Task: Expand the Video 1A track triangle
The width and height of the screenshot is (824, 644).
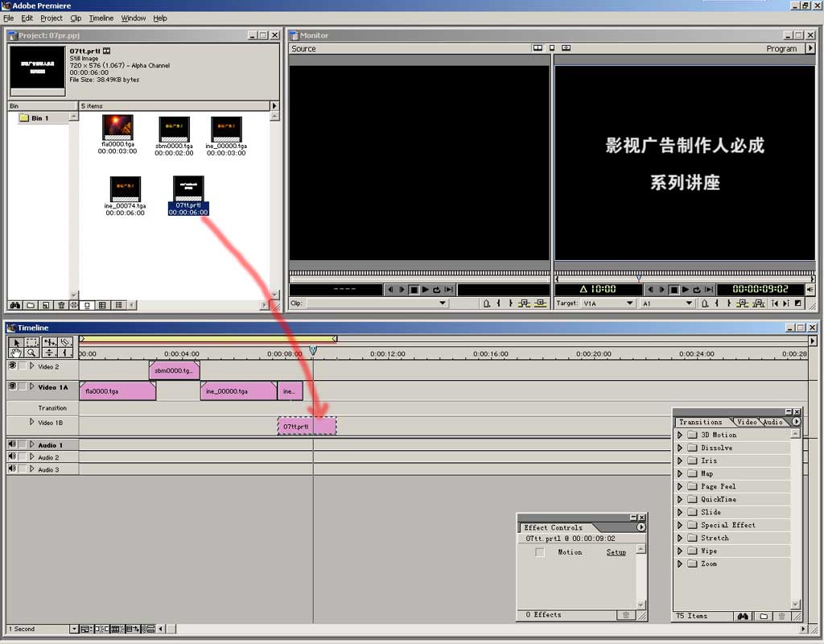Action: tap(32, 386)
